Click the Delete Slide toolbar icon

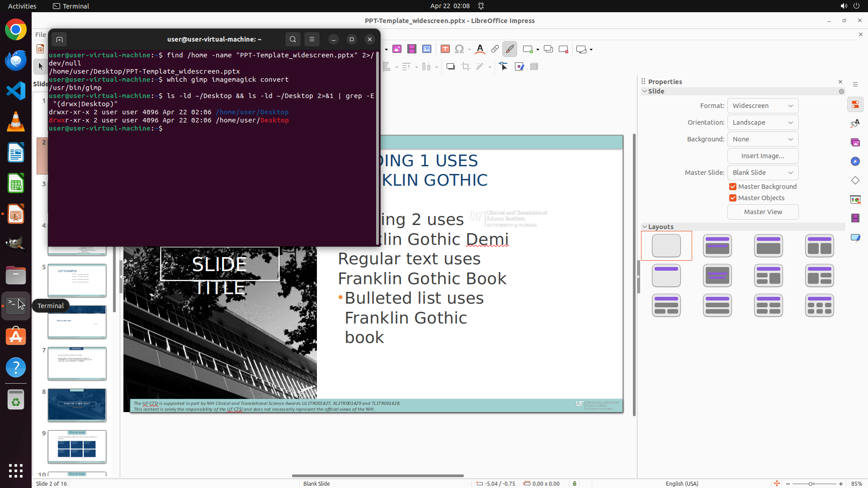563,49
